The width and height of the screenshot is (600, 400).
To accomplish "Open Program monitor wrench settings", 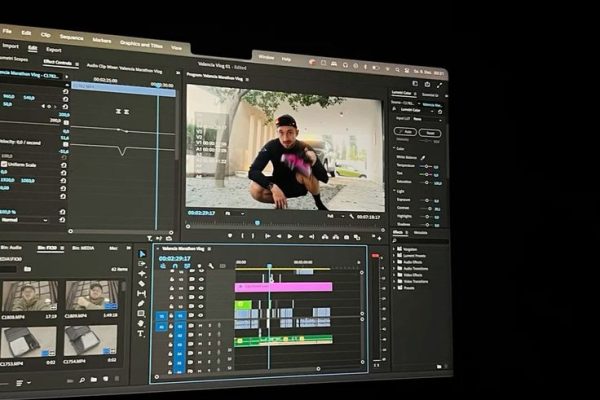I will [x=351, y=217].
